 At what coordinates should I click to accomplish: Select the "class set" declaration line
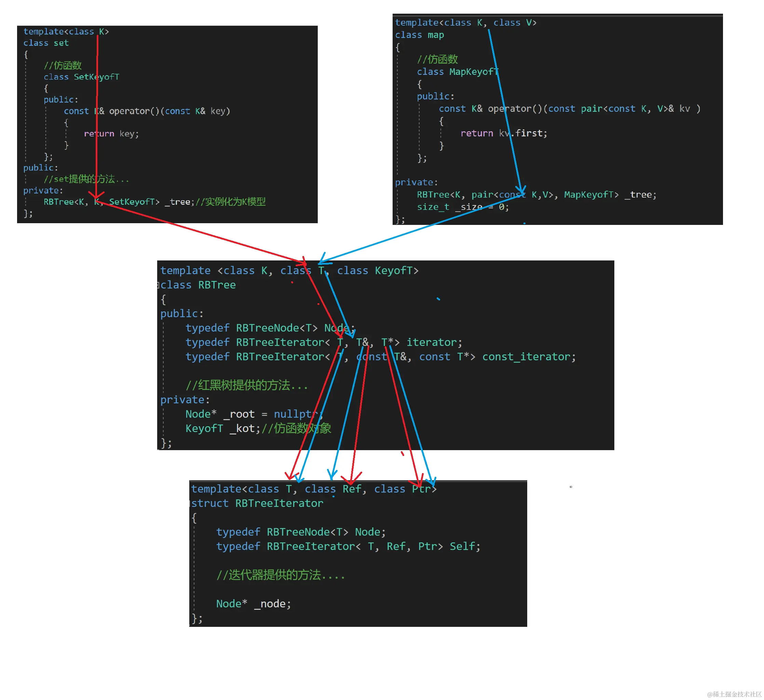click(x=46, y=43)
